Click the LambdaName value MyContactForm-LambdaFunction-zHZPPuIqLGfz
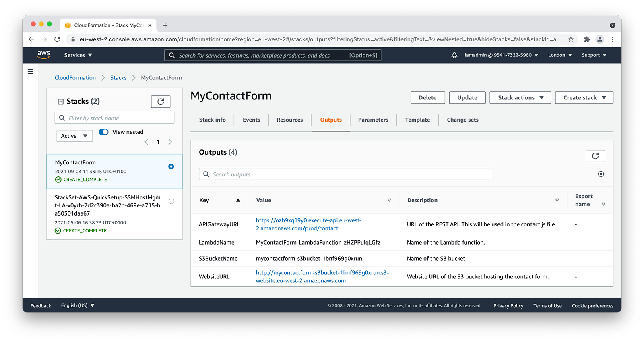Viewport: 644px width, 342px height. [x=318, y=243]
